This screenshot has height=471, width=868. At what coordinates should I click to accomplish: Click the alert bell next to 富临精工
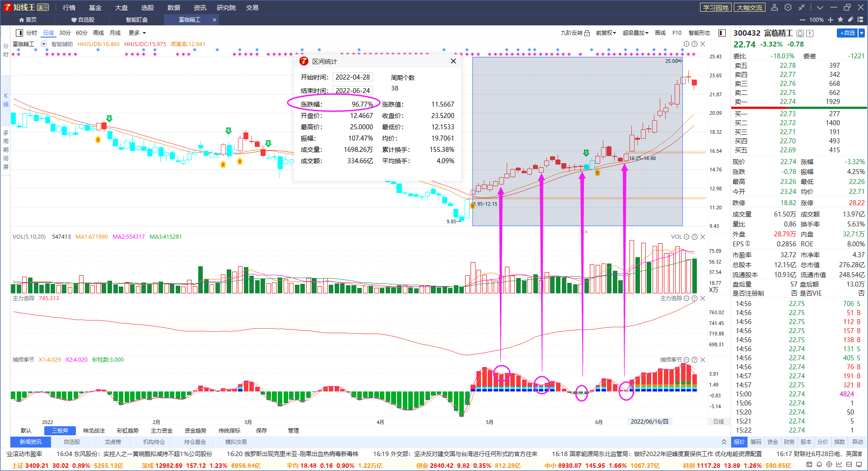click(x=800, y=33)
